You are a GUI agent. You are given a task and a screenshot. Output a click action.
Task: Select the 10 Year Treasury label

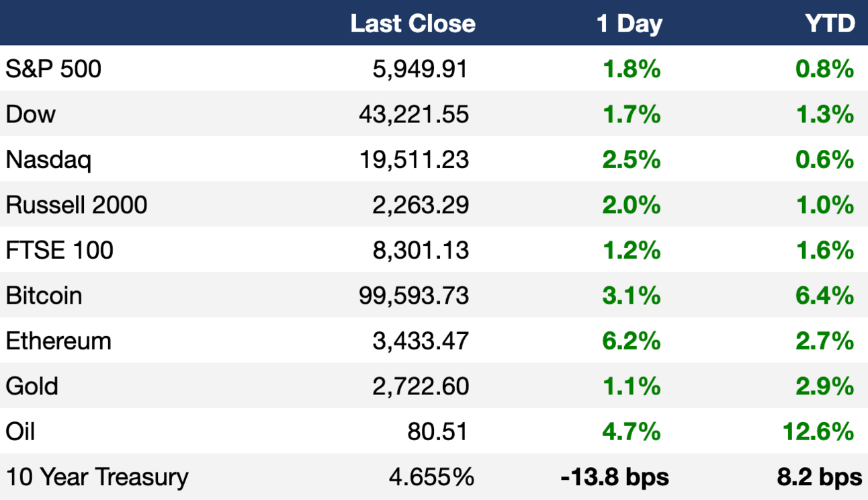(x=97, y=477)
